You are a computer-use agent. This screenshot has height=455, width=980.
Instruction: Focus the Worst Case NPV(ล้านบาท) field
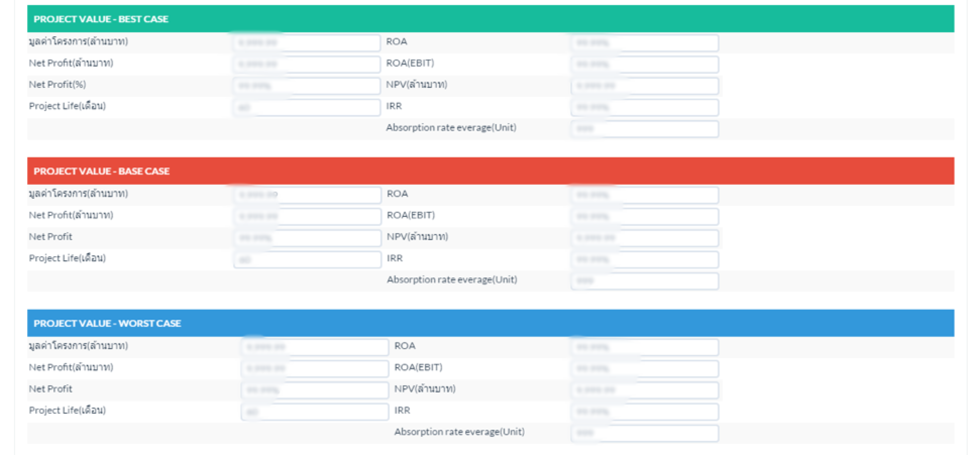click(x=644, y=390)
